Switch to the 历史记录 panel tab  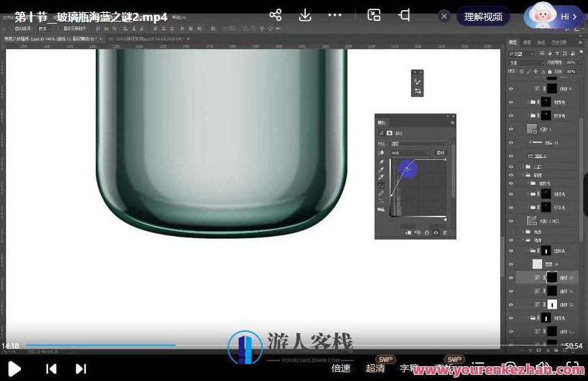[559, 42]
